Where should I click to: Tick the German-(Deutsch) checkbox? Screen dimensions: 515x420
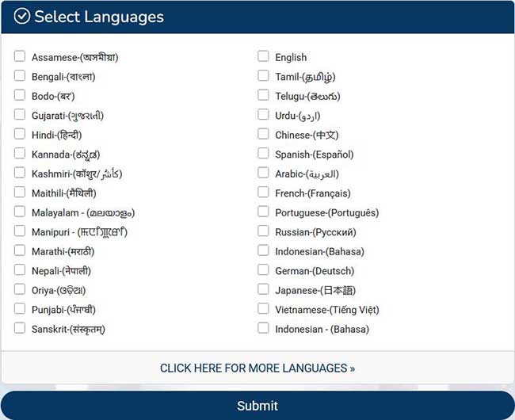click(x=263, y=270)
